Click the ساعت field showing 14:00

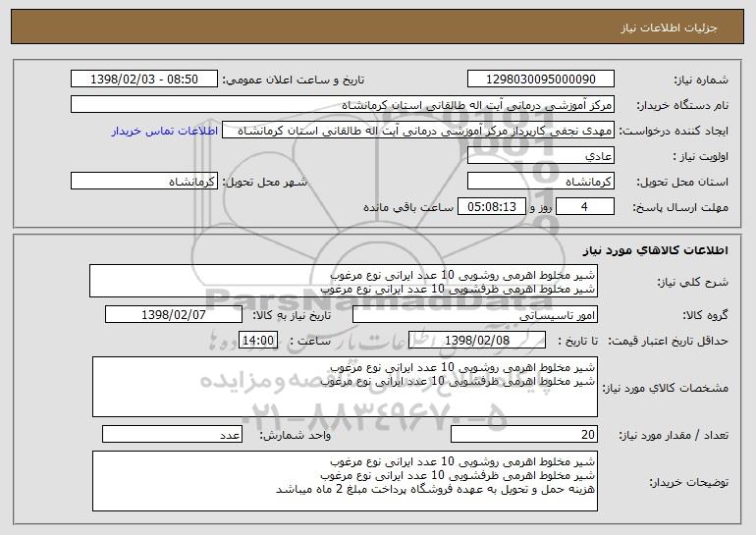coord(258,341)
